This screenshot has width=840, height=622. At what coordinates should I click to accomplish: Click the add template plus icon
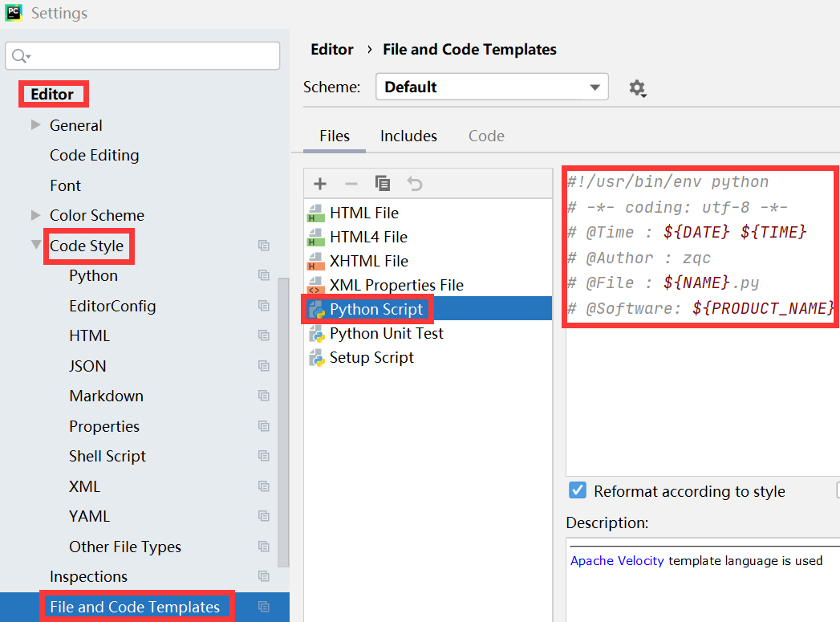[x=320, y=185]
